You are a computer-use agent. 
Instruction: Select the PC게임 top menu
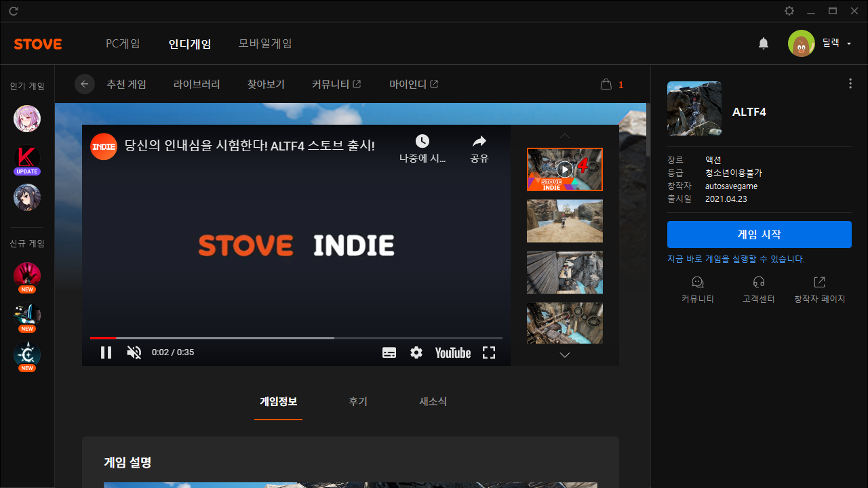click(123, 43)
